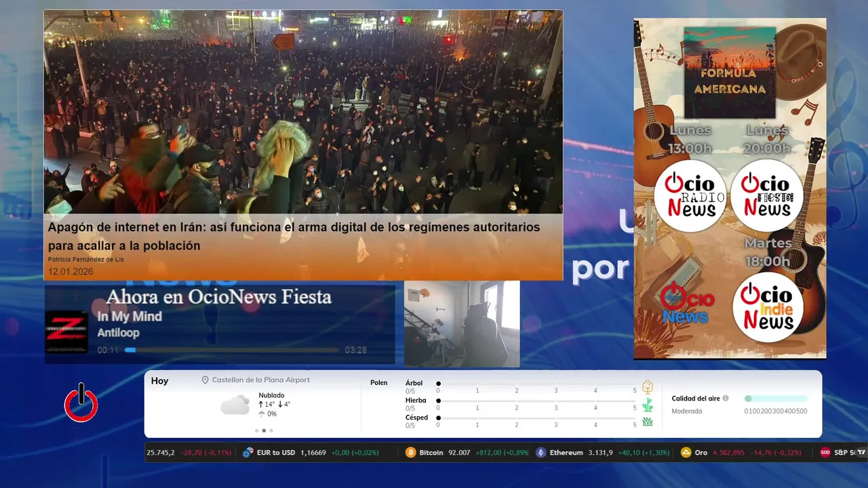Click the Hierba pollen level slider
This screenshot has height=488, width=868.
click(537, 401)
